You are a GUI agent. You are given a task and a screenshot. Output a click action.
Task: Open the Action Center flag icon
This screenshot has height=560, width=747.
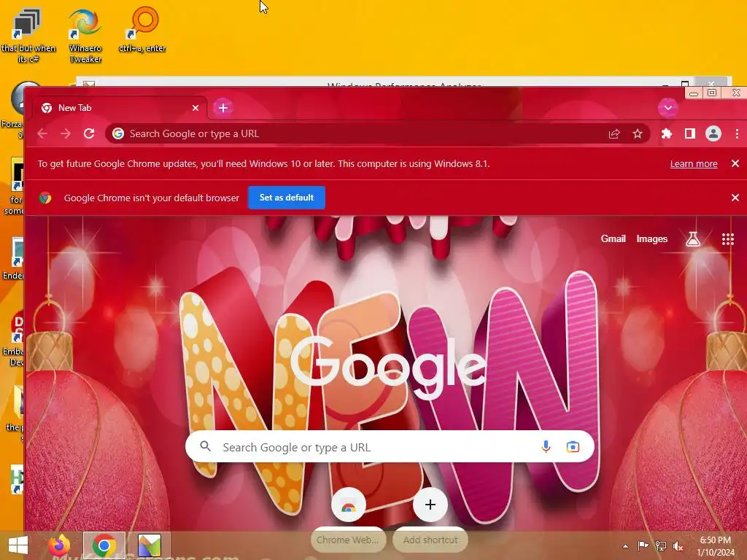click(x=643, y=545)
